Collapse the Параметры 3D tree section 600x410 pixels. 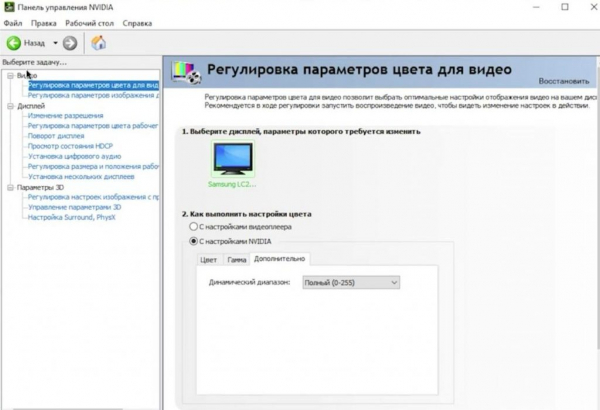point(10,187)
